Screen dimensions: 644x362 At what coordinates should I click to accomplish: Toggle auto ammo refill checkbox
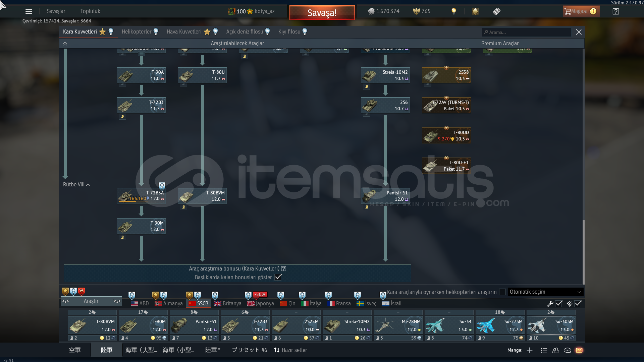(578, 303)
